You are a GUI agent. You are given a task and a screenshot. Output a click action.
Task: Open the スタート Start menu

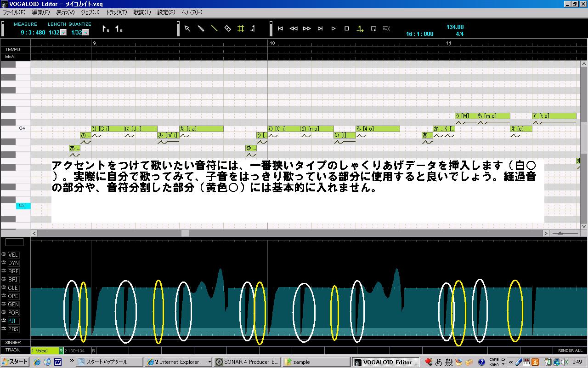(15, 362)
